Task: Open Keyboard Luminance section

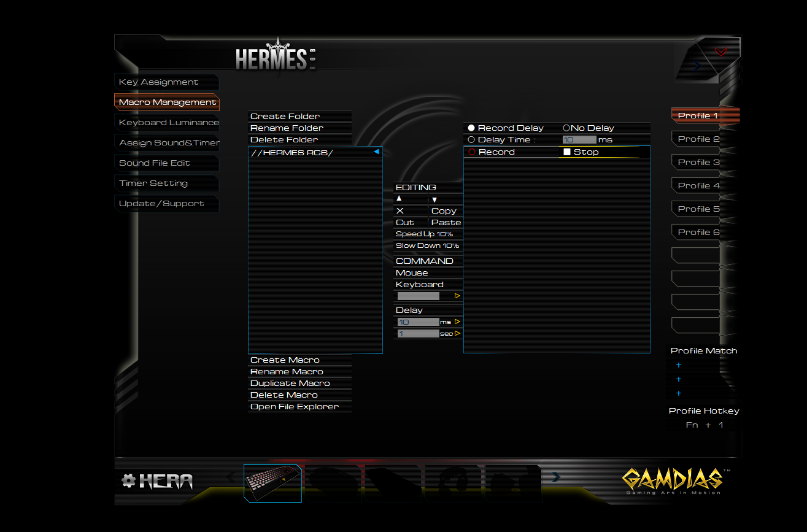Action: coord(166,123)
